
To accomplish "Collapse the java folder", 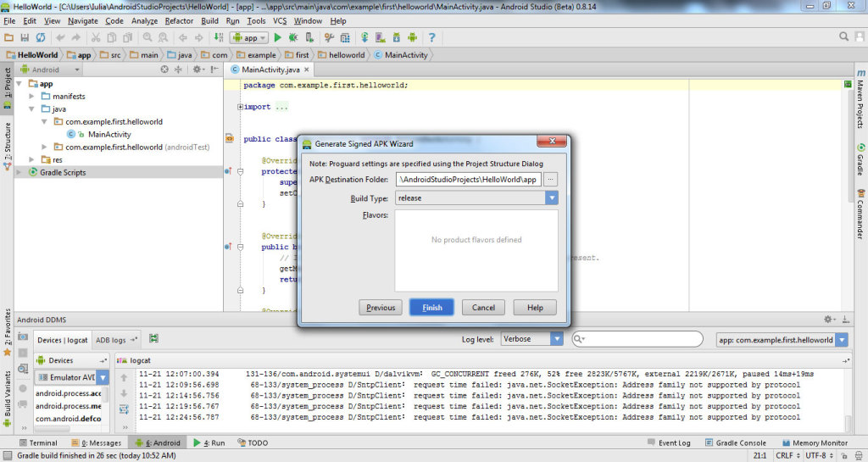I will [x=31, y=109].
